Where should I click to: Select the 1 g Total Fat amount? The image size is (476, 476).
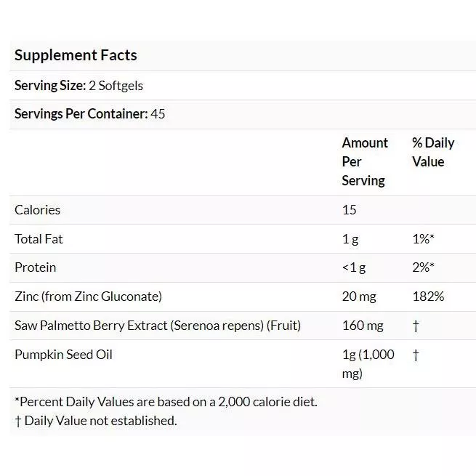[350, 239]
